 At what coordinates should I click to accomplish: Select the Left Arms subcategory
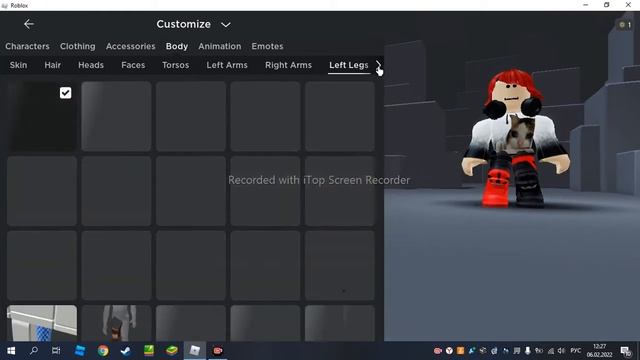tap(227, 65)
